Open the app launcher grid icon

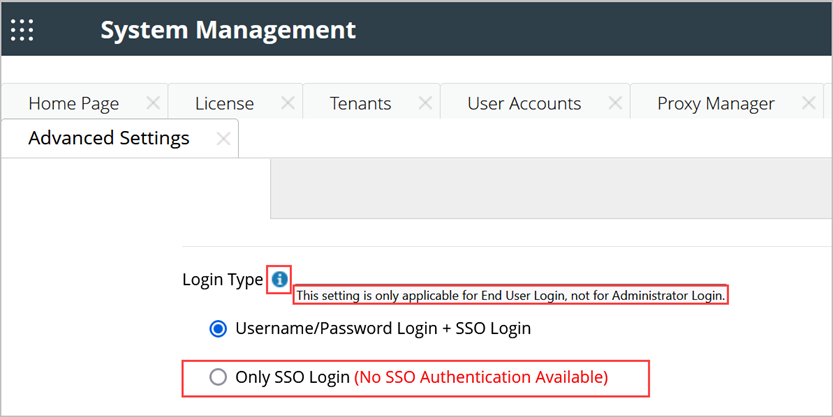point(22,30)
